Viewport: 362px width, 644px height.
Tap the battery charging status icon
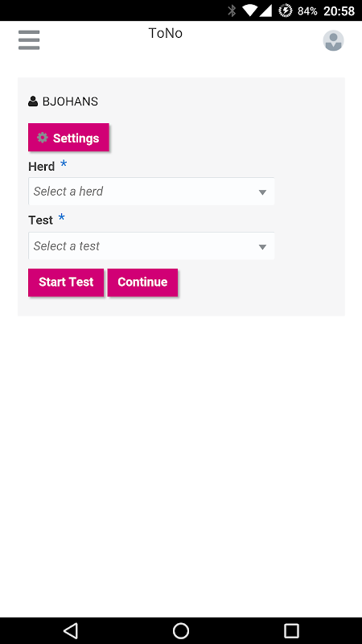click(285, 10)
